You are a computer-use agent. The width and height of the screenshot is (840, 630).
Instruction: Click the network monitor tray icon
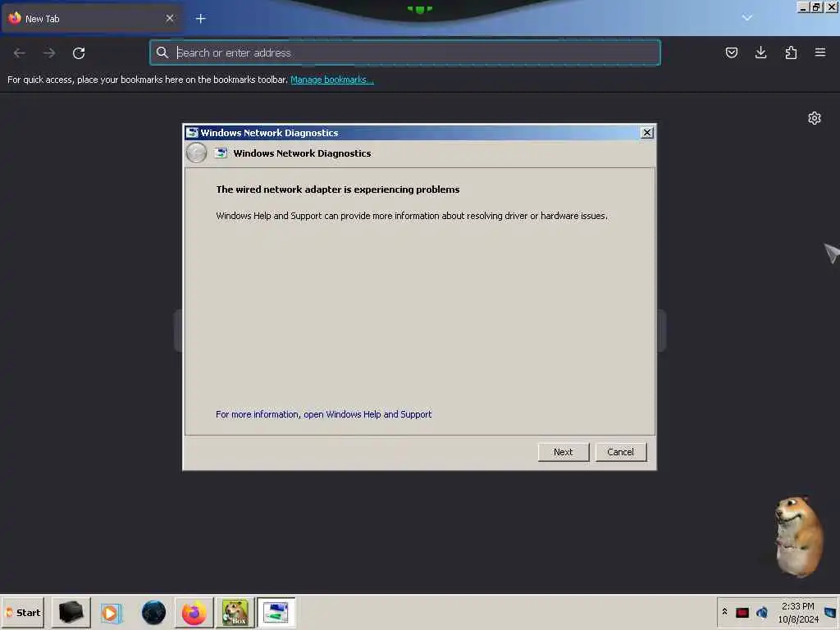(x=832, y=612)
